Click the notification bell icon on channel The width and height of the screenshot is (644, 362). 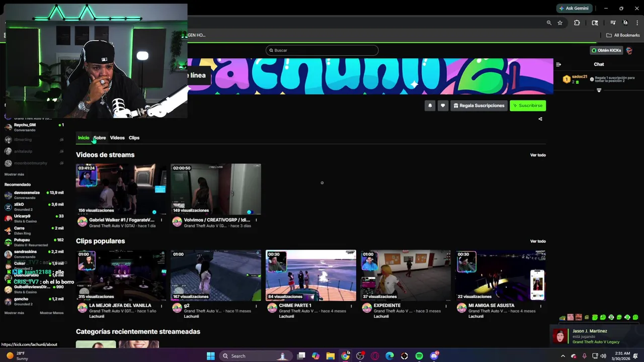coord(430,106)
